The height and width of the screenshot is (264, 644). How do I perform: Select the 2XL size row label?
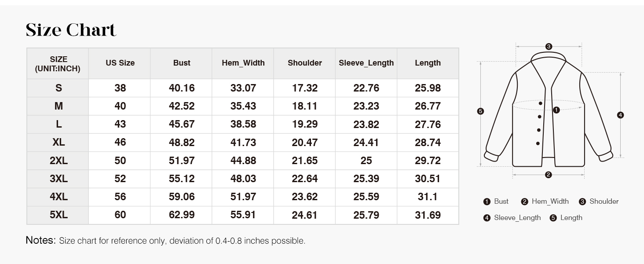point(59,161)
